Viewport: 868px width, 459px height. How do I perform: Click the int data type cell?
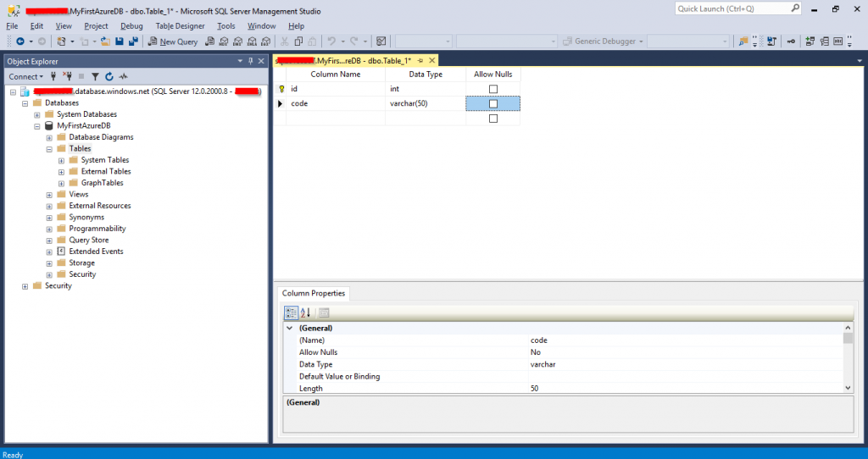point(426,88)
